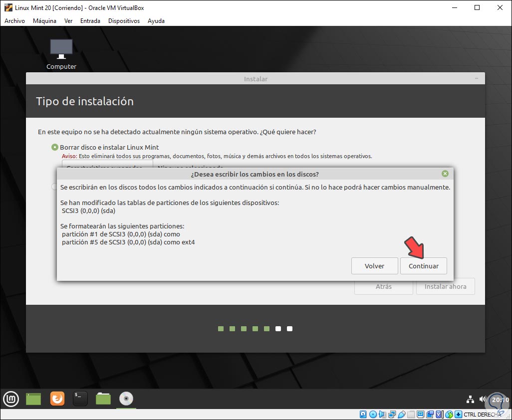The image size is (512, 420).
Task: Open the Dispositivos menu
Action: (124, 21)
